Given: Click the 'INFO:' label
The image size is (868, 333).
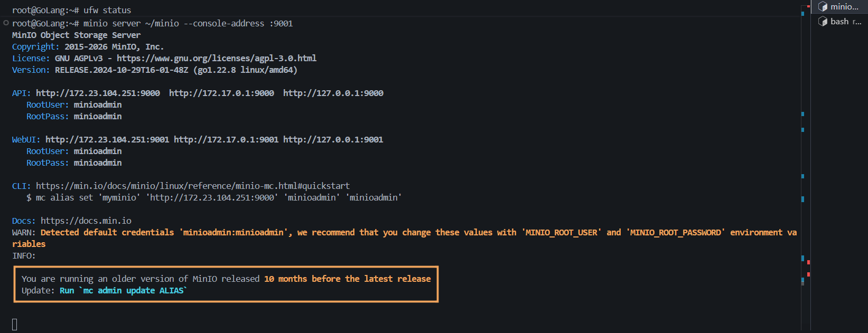Looking at the screenshot, I should click(x=24, y=256).
